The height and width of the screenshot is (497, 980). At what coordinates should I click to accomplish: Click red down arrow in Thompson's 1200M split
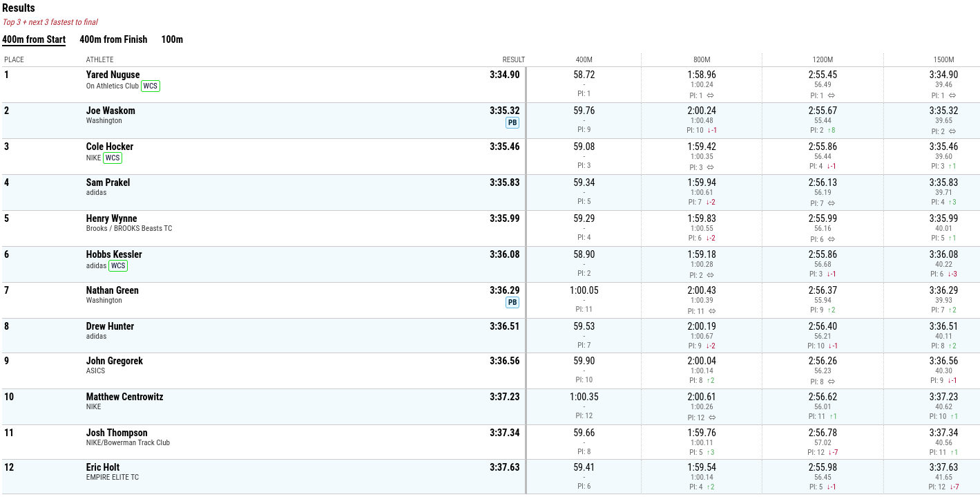pos(829,452)
